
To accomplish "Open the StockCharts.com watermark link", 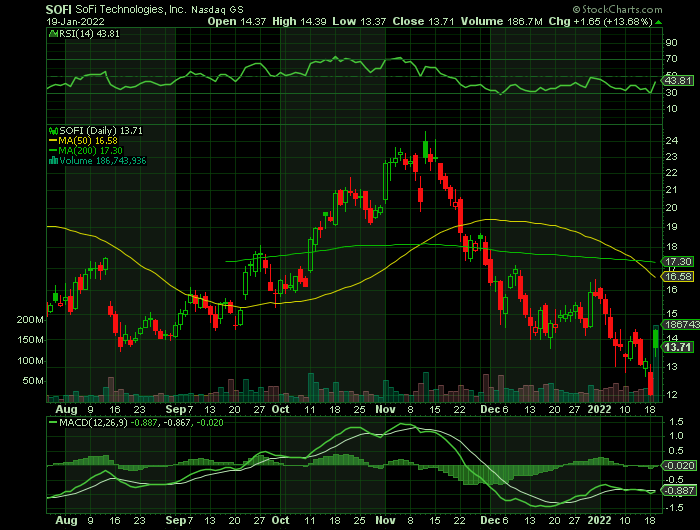I will point(617,9).
